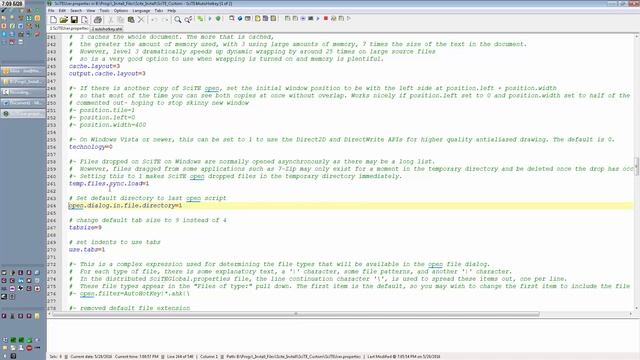Image resolution: width=640 pixels, height=360 pixels.
Task: Open the Help menu
Action: click(172, 11)
